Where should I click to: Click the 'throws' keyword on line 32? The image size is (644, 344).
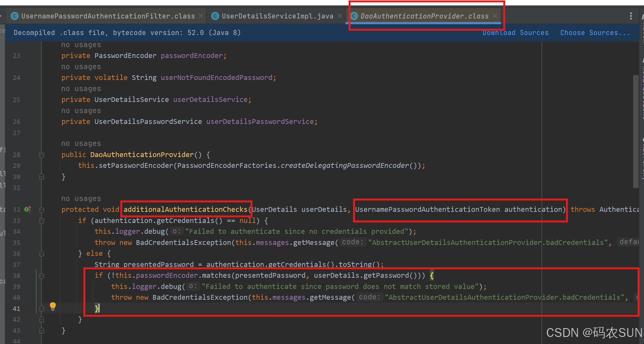tap(583, 209)
